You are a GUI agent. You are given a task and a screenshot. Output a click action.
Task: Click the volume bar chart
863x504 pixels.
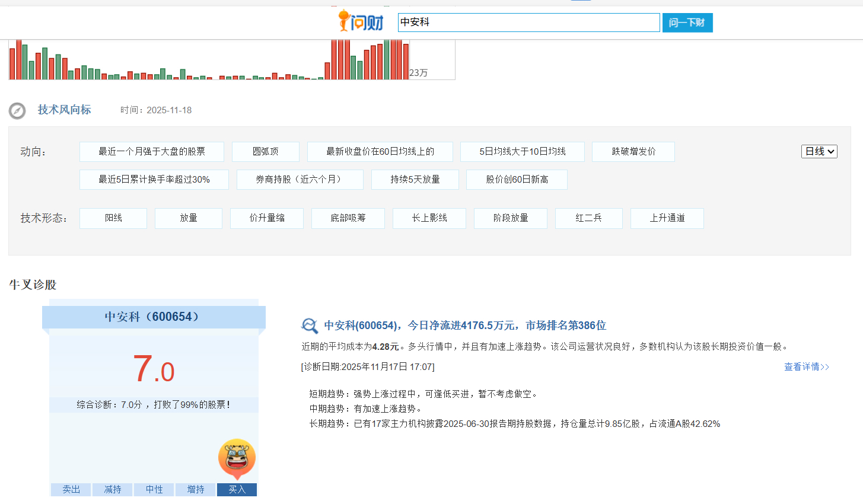tap(208, 59)
